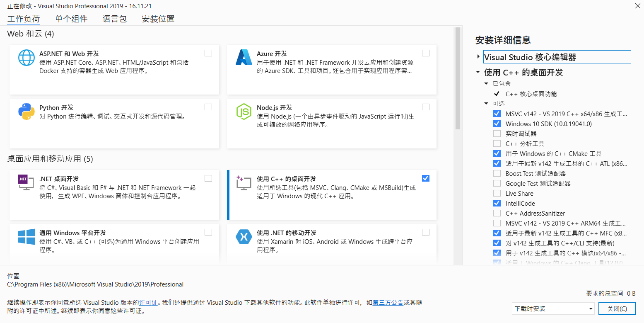This screenshot has height=323, width=644.
Task: Enable the .NET desktop development checkbox
Action: tap(208, 178)
